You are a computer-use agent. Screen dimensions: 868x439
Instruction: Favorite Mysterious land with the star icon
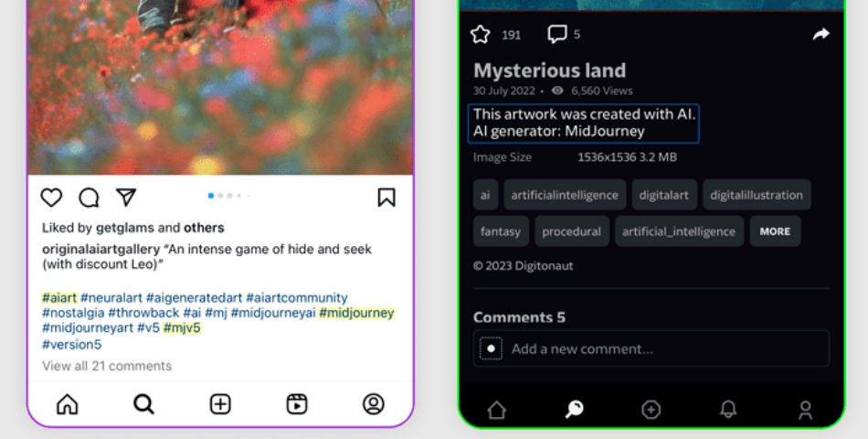point(480,35)
